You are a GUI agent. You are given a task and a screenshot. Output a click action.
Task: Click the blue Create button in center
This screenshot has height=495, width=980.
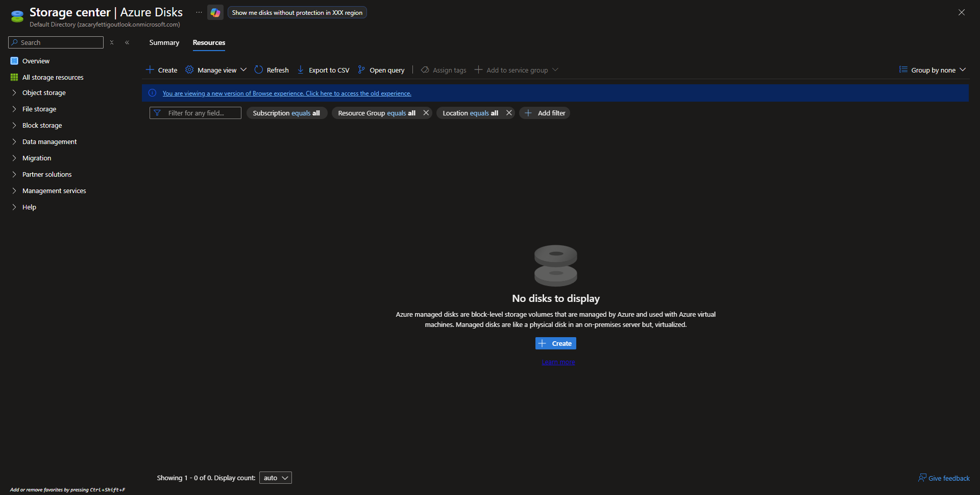(x=555, y=343)
